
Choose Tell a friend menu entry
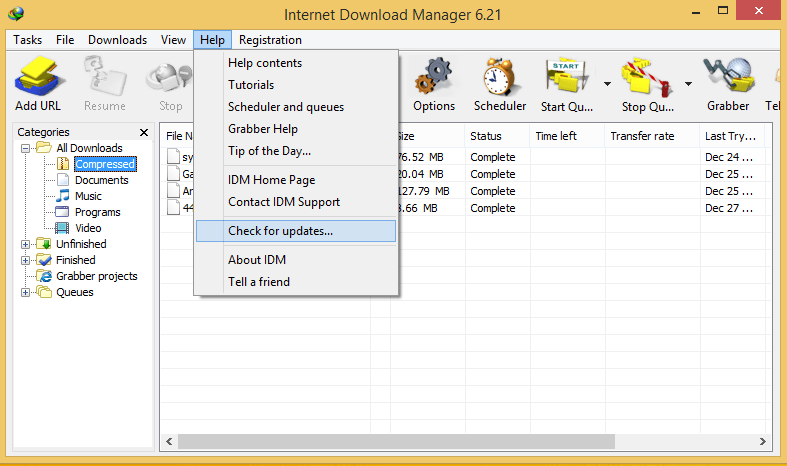[x=296, y=282]
